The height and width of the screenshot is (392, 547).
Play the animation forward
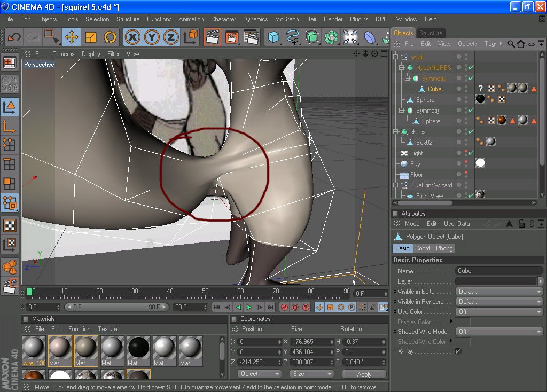click(249, 307)
